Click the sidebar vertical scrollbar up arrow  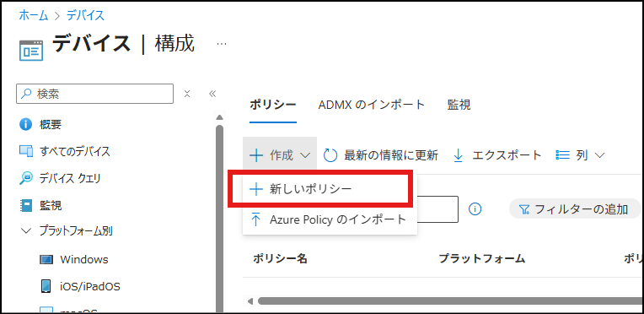pos(219,117)
